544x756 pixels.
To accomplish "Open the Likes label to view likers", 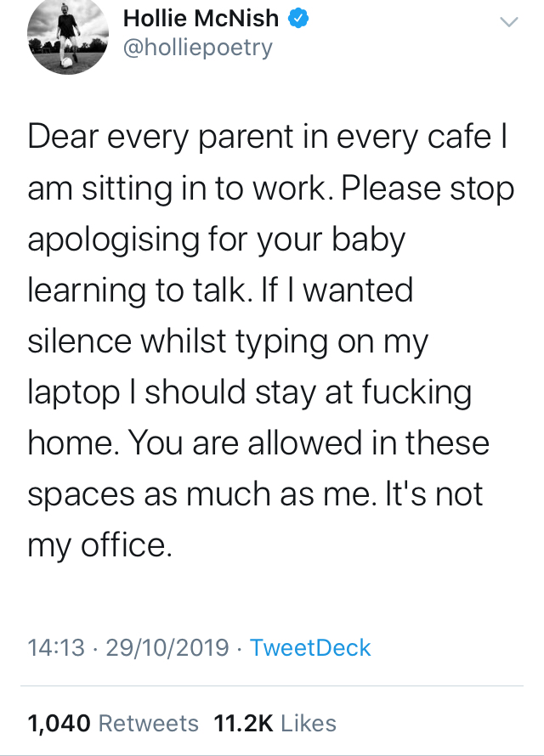I will click(x=309, y=723).
